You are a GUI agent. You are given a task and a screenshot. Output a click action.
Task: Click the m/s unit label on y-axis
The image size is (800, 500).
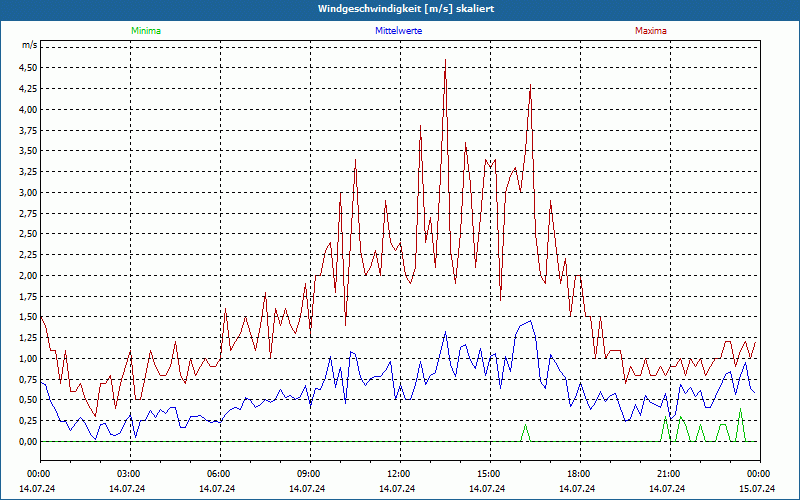click(29, 45)
